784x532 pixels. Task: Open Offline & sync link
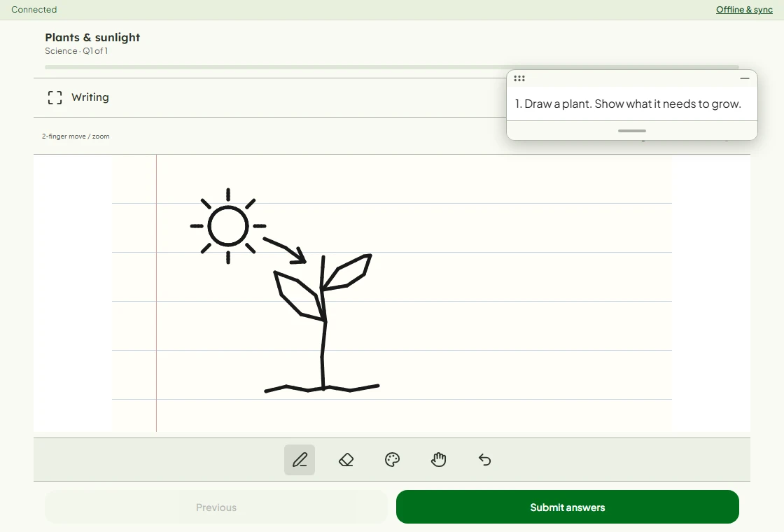pyautogui.click(x=744, y=10)
